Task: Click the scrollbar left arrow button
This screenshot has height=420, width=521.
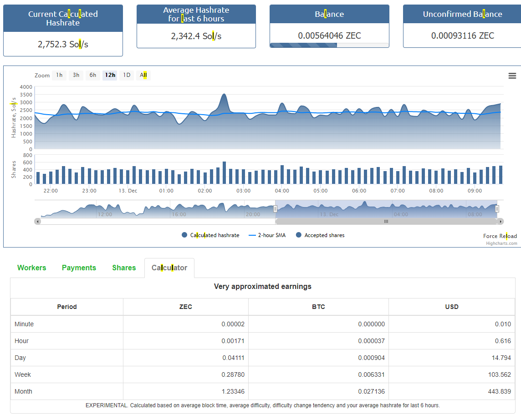Action: tap(38, 222)
